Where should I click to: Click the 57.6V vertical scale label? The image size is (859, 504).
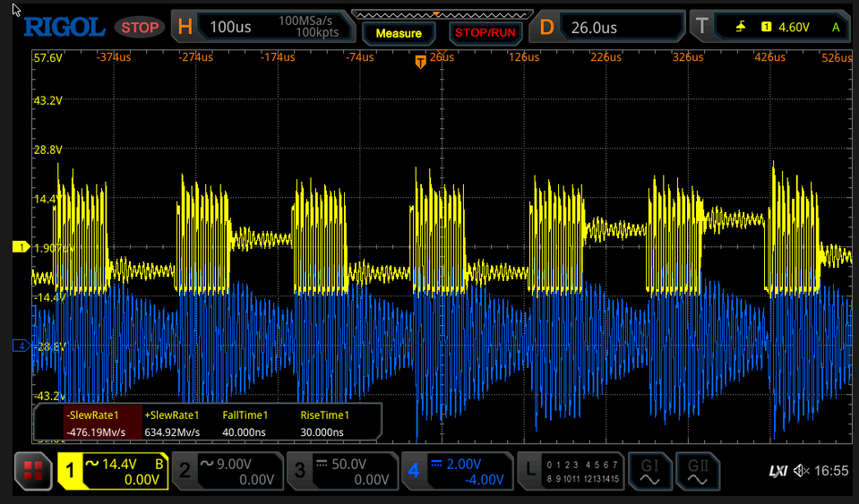(48, 57)
